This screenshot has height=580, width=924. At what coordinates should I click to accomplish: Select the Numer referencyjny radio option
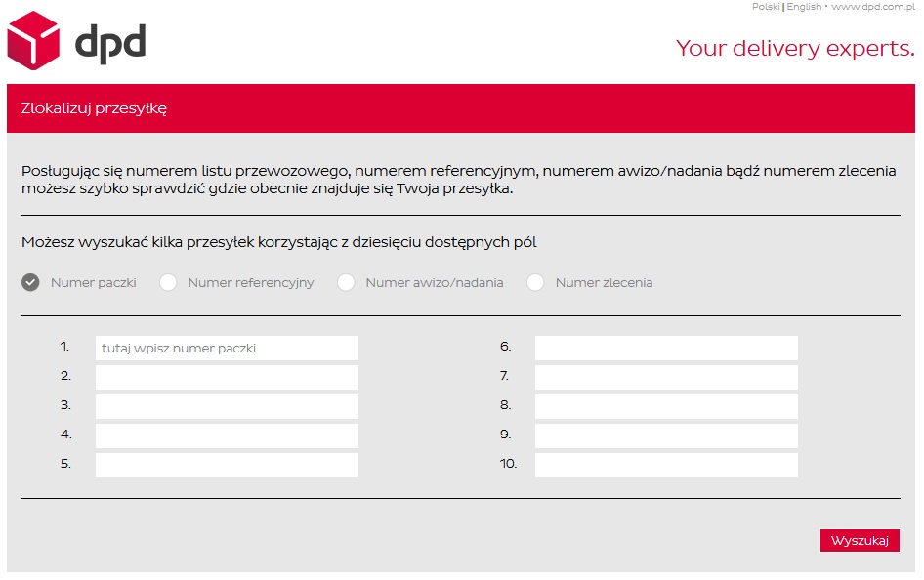coord(169,283)
